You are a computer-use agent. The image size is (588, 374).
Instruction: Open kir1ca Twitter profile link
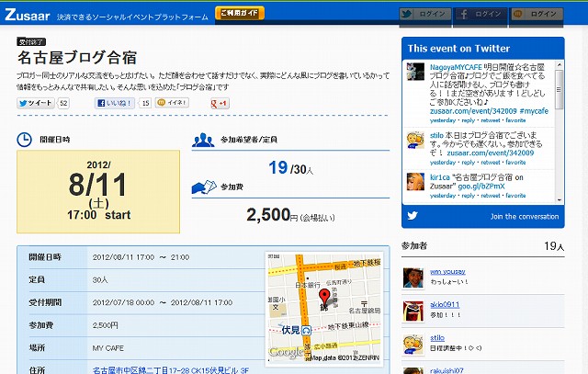(439, 177)
